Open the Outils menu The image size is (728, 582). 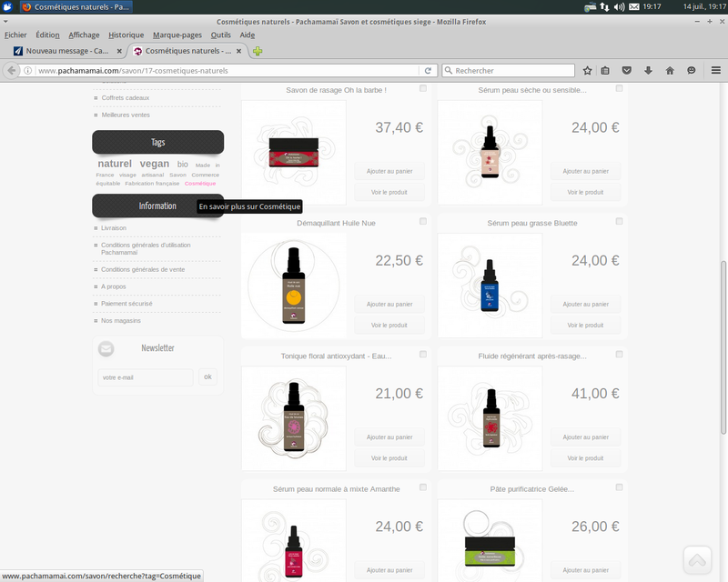tap(220, 35)
